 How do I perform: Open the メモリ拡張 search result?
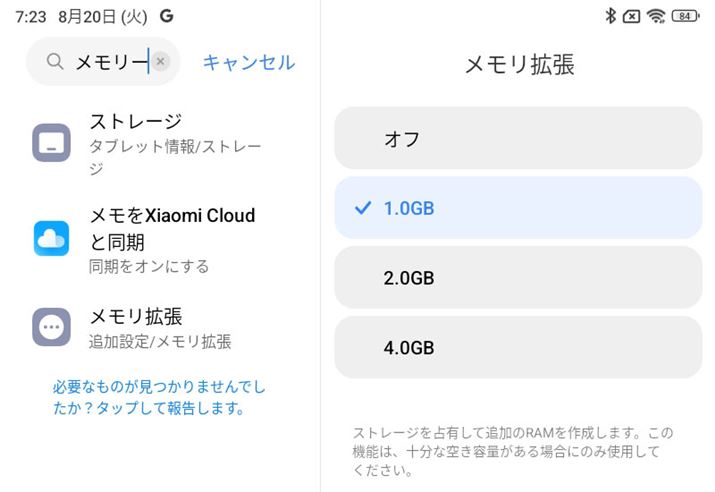click(160, 328)
